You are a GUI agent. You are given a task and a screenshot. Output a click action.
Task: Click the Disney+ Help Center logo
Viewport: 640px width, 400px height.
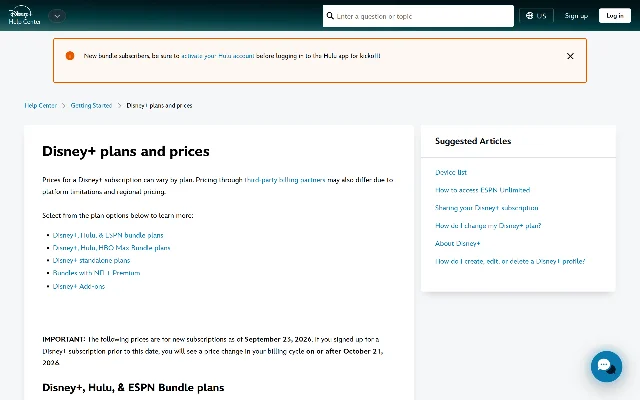(x=24, y=16)
